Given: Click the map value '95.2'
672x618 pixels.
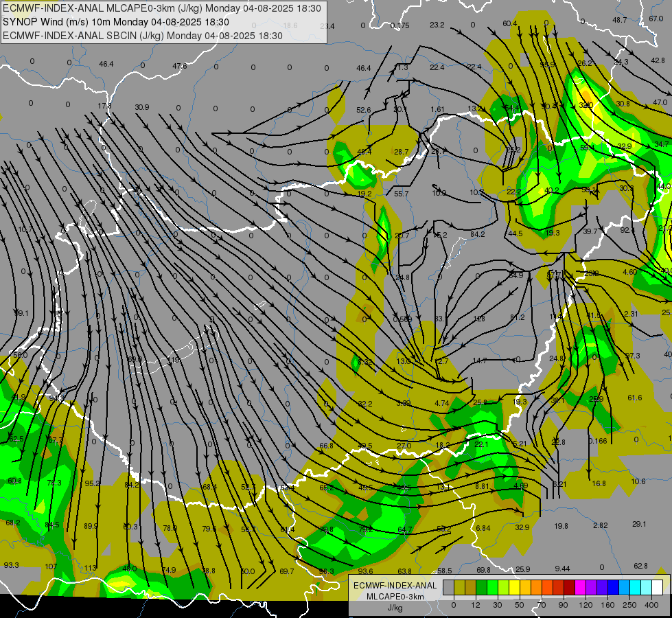Looking at the screenshot, I should (92, 483).
